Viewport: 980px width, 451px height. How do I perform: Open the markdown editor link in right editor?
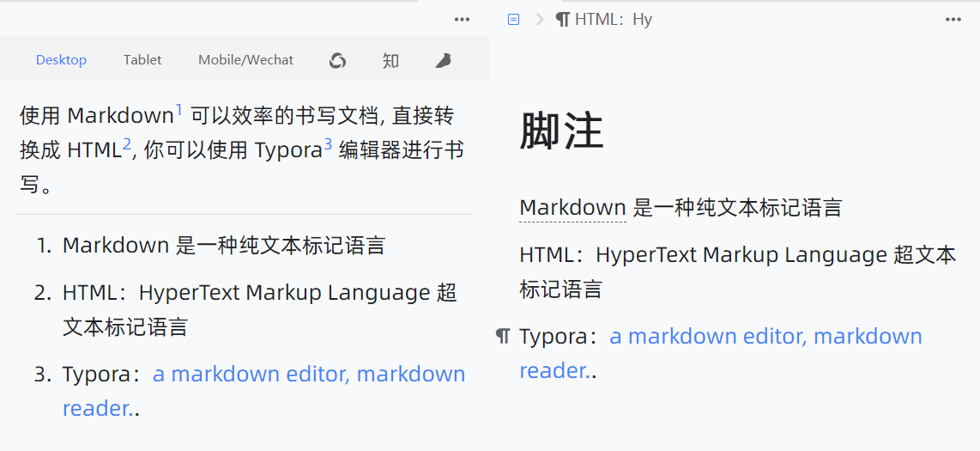click(721, 353)
